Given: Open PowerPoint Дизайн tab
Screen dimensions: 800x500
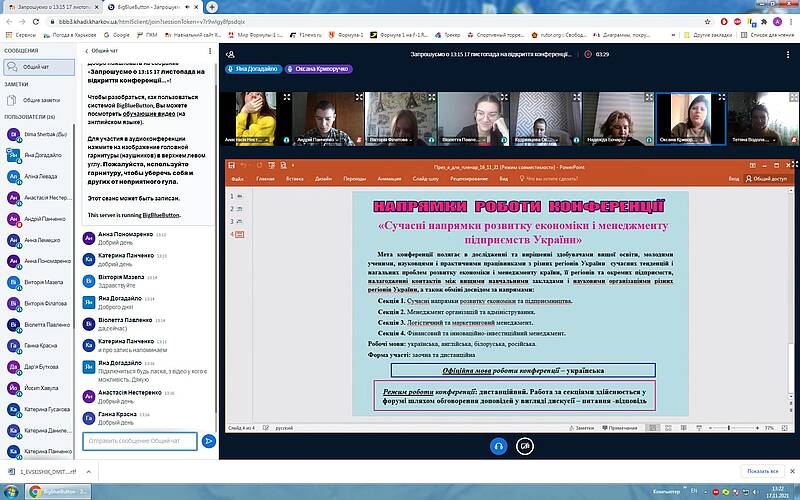Looking at the screenshot, I should [323, 179].
